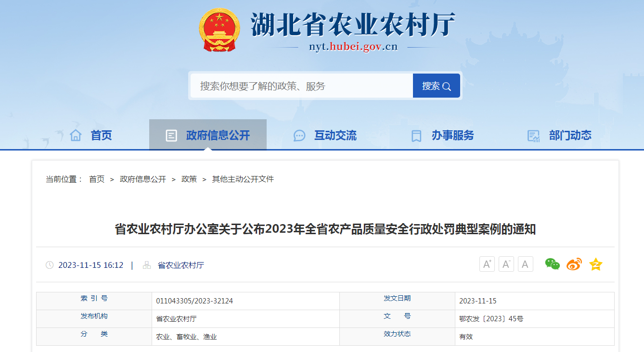The width and height of the screenshot is (644, 352).
Task: Go to 政府信息公开 in the breadcrumb
Action: coord(143,179)
